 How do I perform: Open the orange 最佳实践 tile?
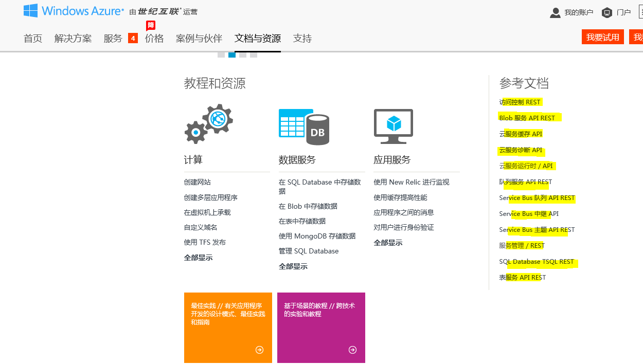228,327
